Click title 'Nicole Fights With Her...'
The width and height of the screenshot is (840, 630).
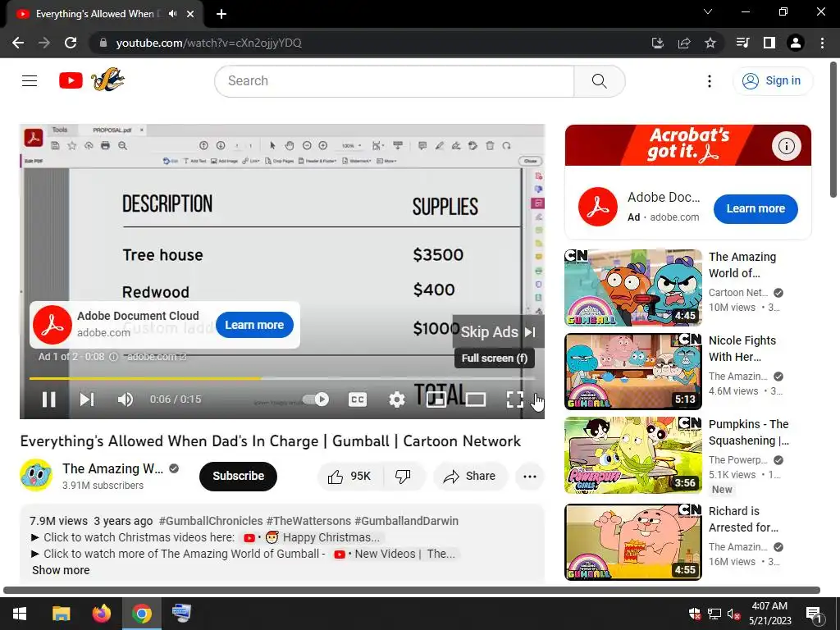pos(742,348)
